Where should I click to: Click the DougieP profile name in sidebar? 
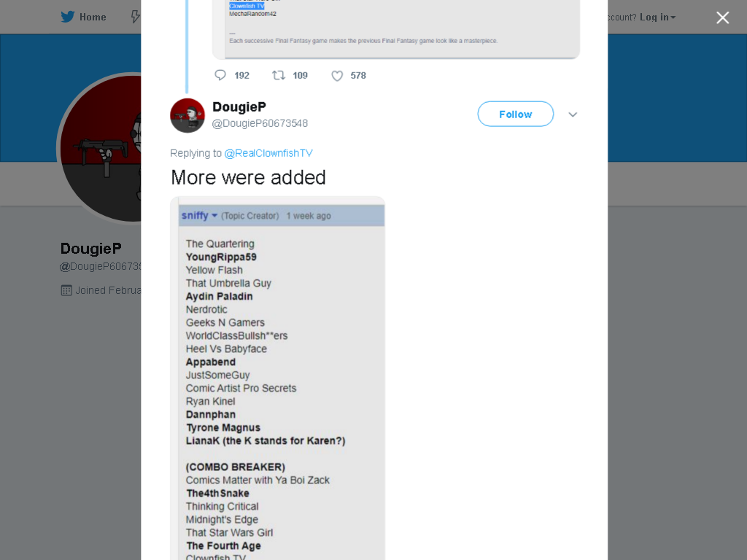[91, 249]
